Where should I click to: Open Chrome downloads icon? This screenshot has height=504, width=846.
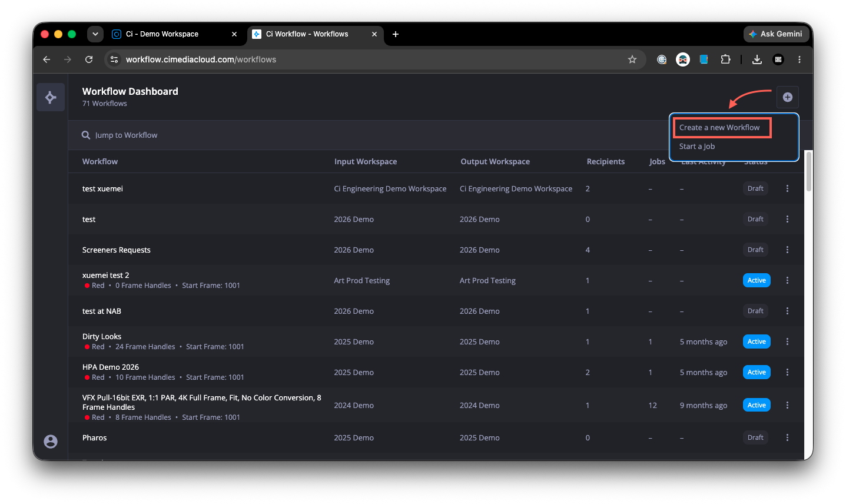pyautogui.click(x=757, y=59)
